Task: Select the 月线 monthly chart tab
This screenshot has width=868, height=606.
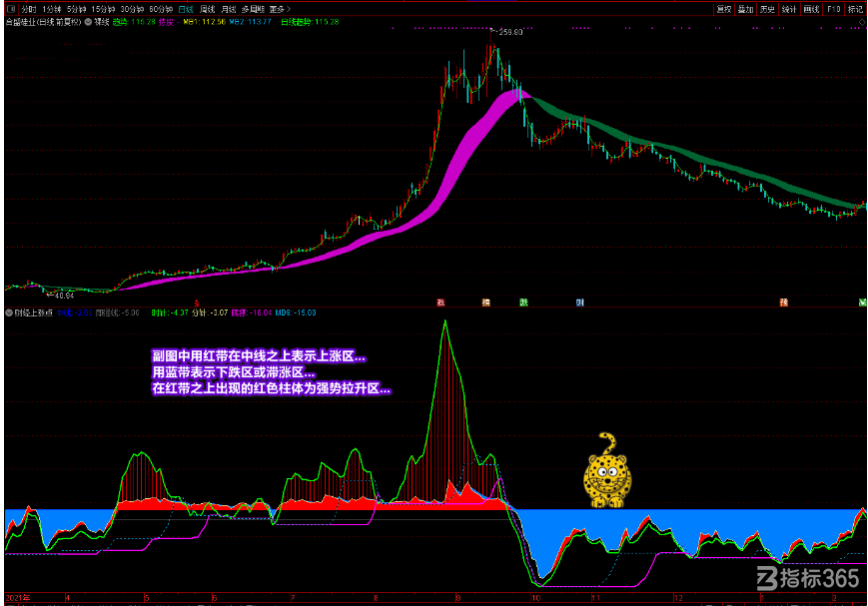Action: pyautogui.click(x=228, y=9)
